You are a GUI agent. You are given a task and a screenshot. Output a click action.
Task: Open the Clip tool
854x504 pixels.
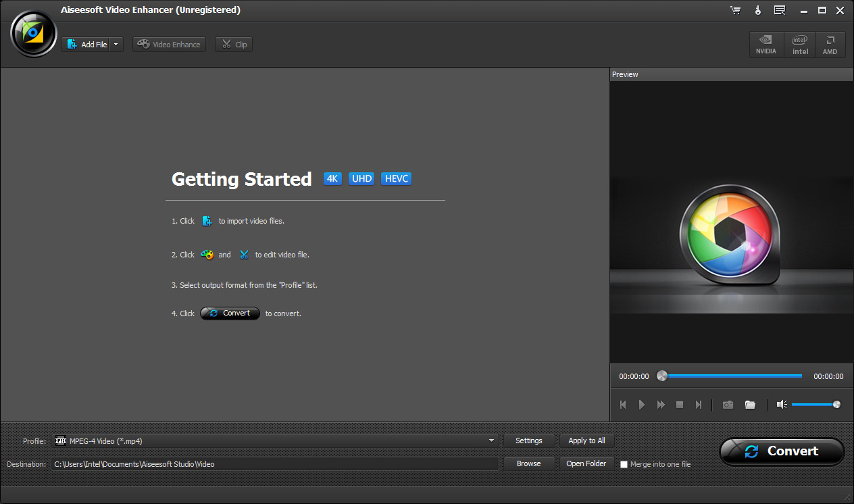point(234,45)
